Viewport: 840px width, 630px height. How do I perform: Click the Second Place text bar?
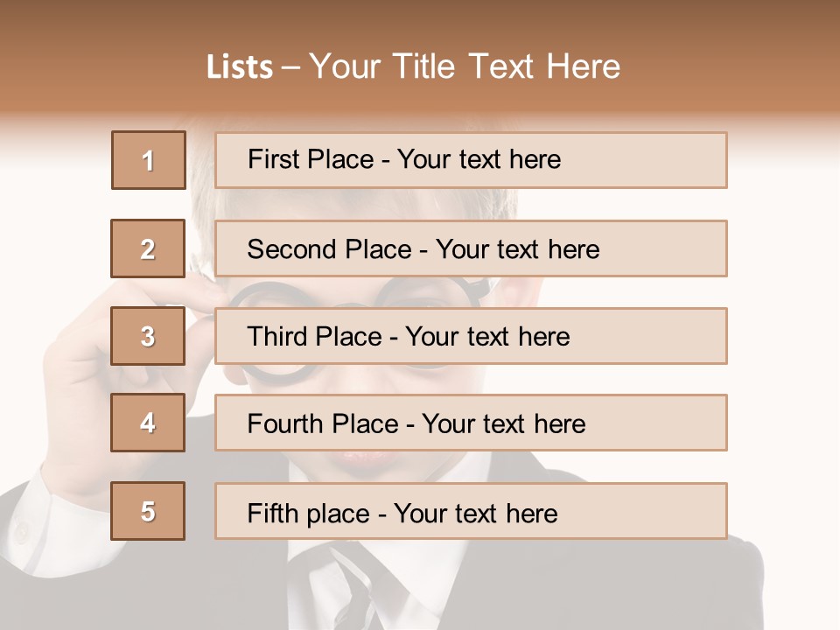(471, 248)
